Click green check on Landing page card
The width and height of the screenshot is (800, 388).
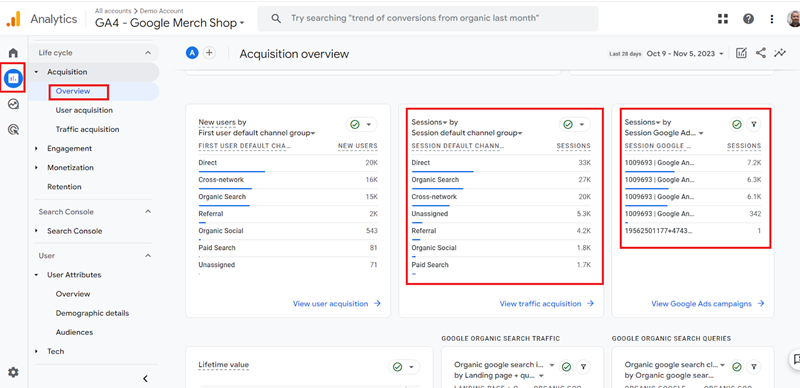566,367
